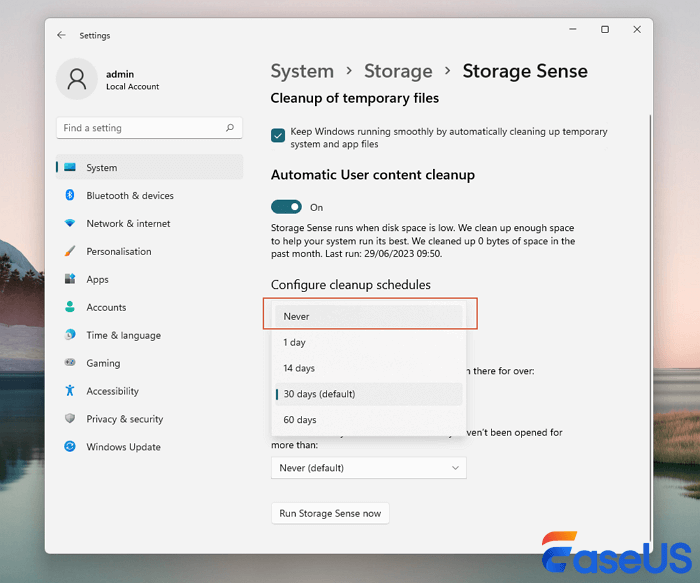The image size is (700, 583).
Task: Click the Gaming controller icon
Action: tap(70, 364)
